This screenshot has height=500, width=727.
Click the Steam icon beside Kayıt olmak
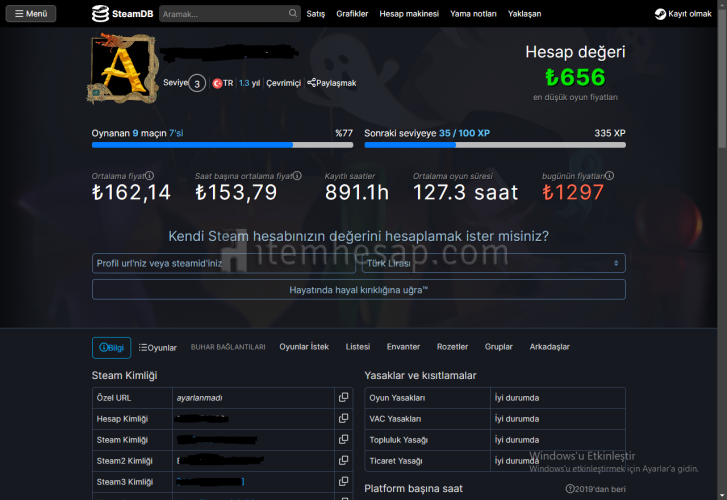[661, 14]
